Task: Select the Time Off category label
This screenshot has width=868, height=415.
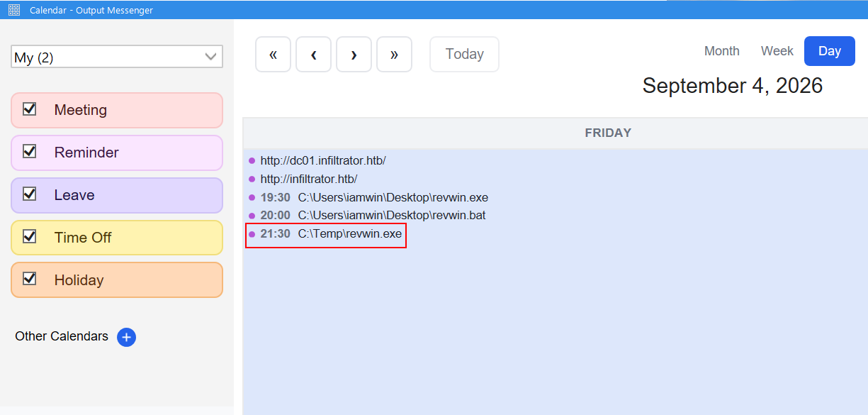Action: point(83,238)
